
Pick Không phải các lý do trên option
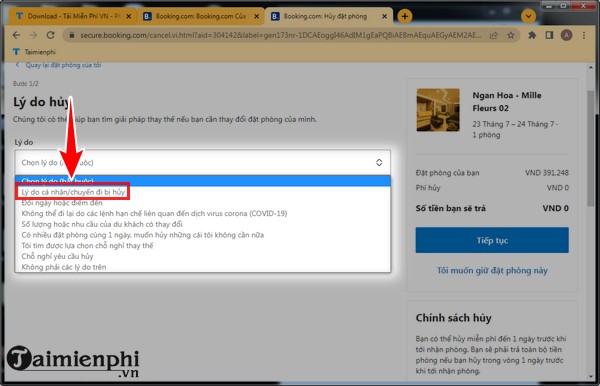coord(64,267)
